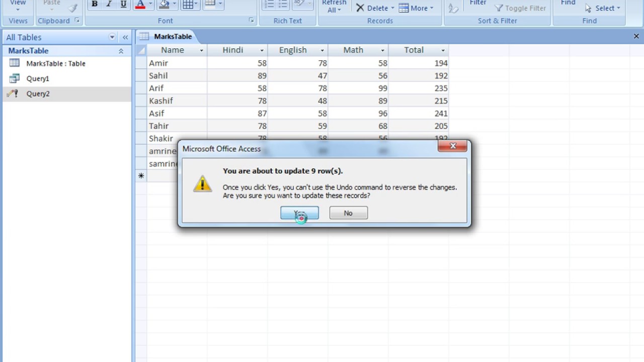Click Total value 241 in Asif row

(419, 113)
